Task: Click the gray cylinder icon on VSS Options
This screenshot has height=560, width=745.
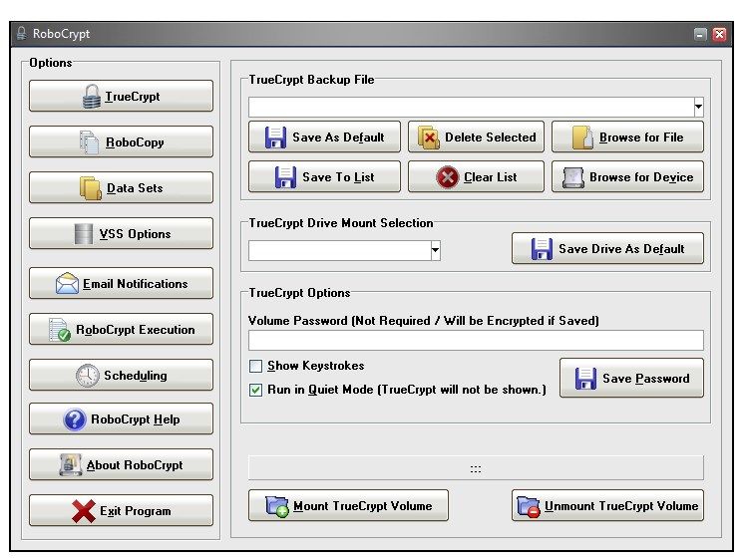Action: [84, 234]
